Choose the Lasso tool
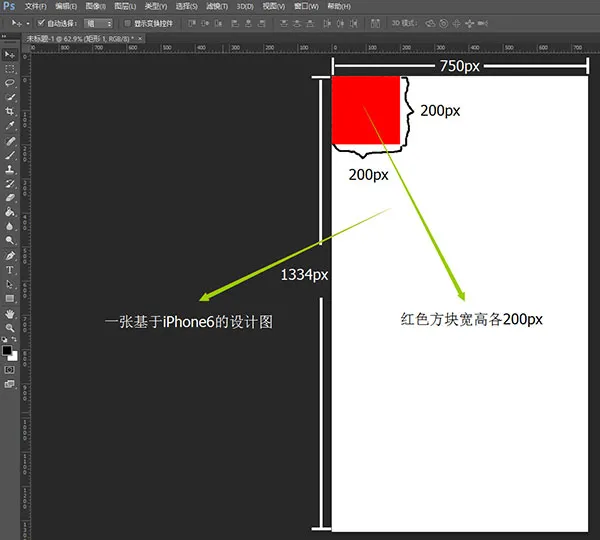 10,83
